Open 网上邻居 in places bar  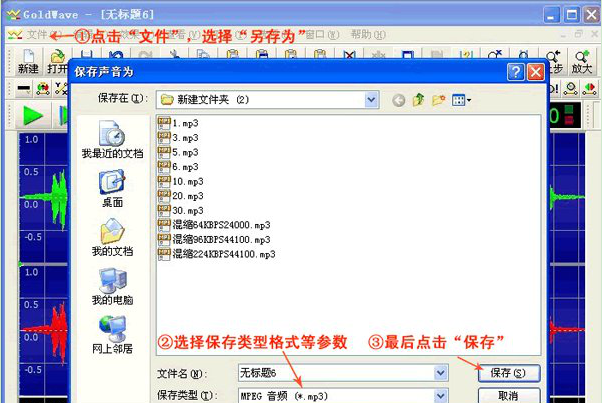(112, 335)
